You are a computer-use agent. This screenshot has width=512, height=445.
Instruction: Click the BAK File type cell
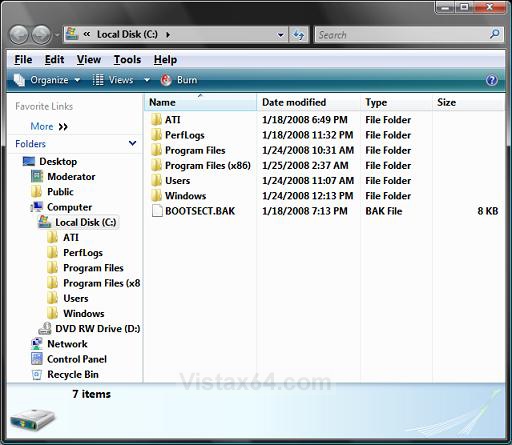384,211
